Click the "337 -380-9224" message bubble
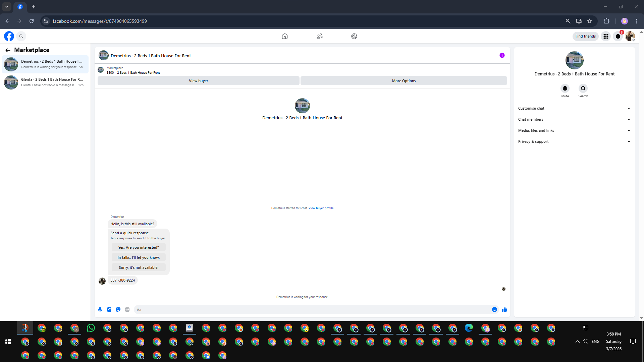 click(123, 280)
